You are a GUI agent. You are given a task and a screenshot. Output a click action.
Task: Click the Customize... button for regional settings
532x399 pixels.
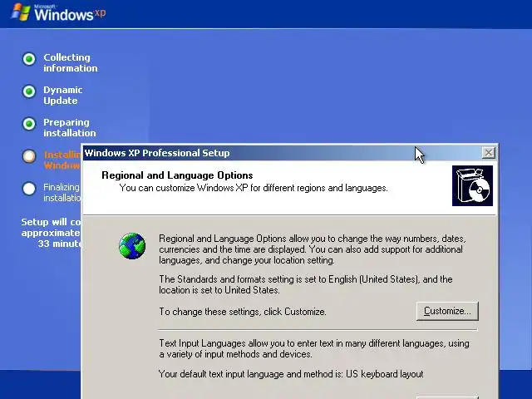[x=447, y=311]
